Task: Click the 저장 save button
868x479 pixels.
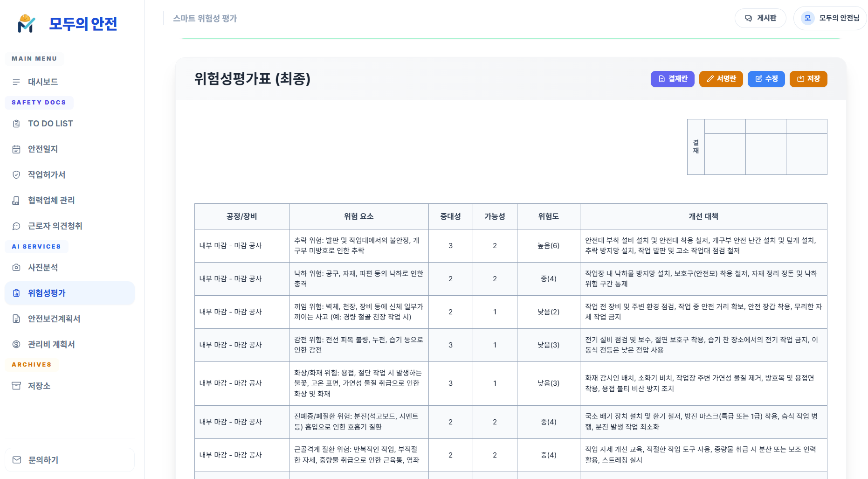Action: point(808,79)
